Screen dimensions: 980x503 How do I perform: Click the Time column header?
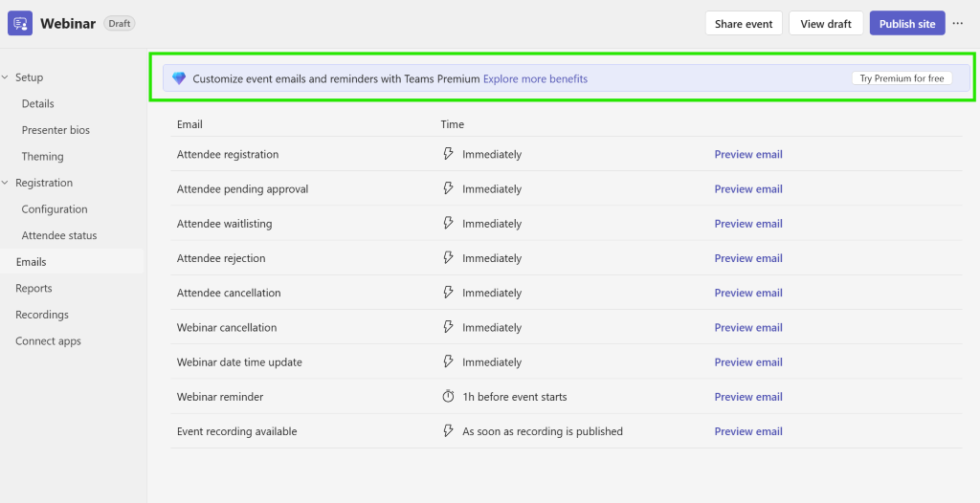(452, 124)
